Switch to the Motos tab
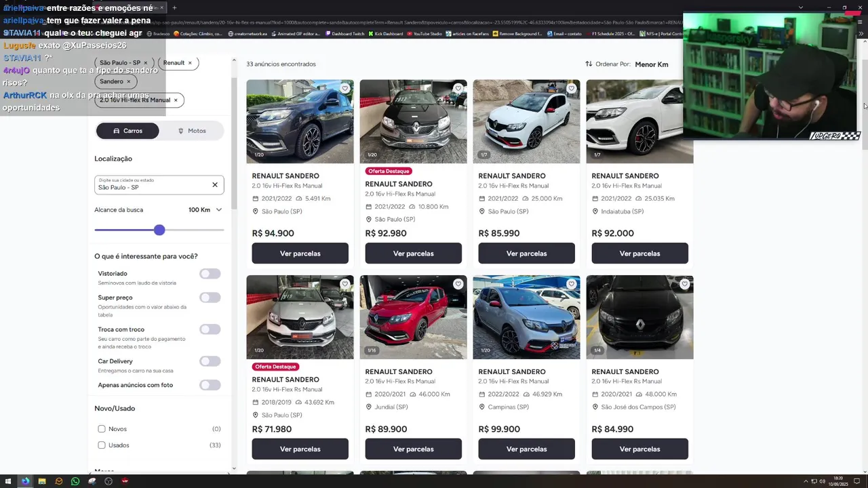 click(x=192, y=131)
